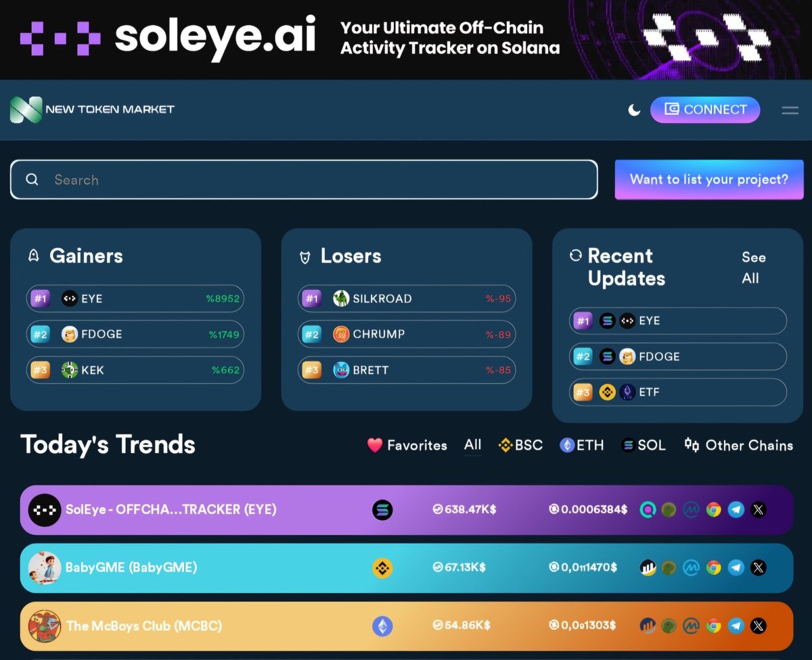812x660 pixels.
Task: Open the BabyGME (BabyGME) trend row
Action: pyautogui.click(x=407, y=568)
